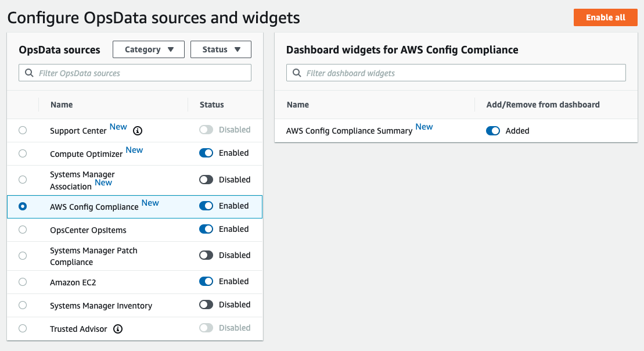Enable the Systems Manager Association source

206,179
